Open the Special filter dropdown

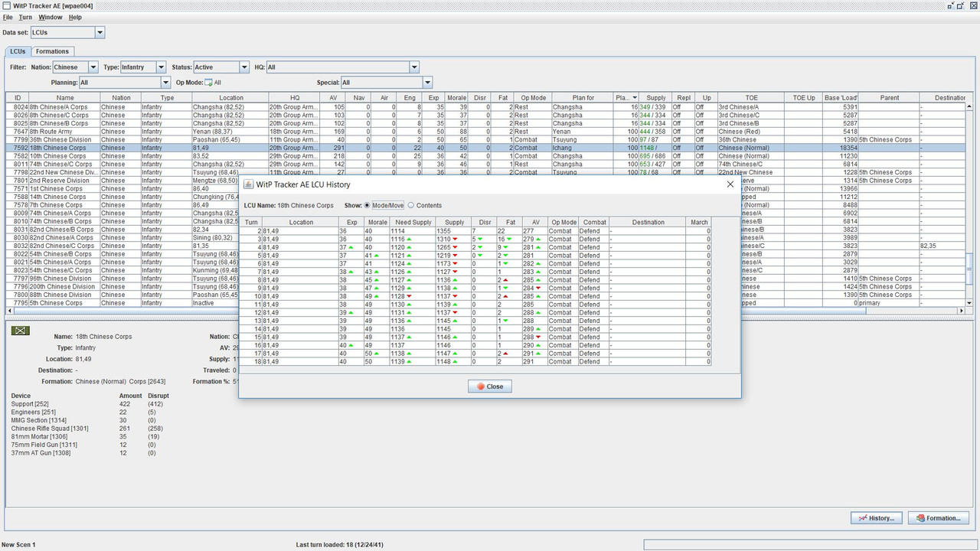(427, 83)
